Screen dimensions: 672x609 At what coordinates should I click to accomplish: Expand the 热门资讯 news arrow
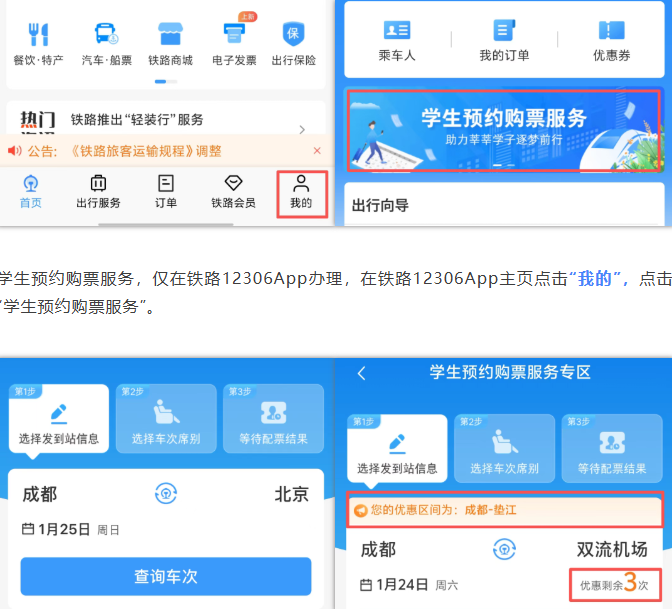coord(302,129)
